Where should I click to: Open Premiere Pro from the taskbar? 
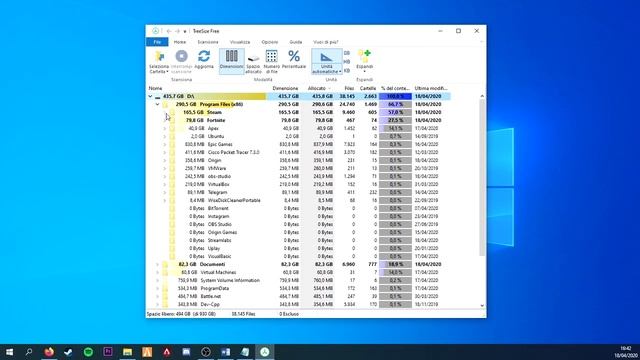108,352
